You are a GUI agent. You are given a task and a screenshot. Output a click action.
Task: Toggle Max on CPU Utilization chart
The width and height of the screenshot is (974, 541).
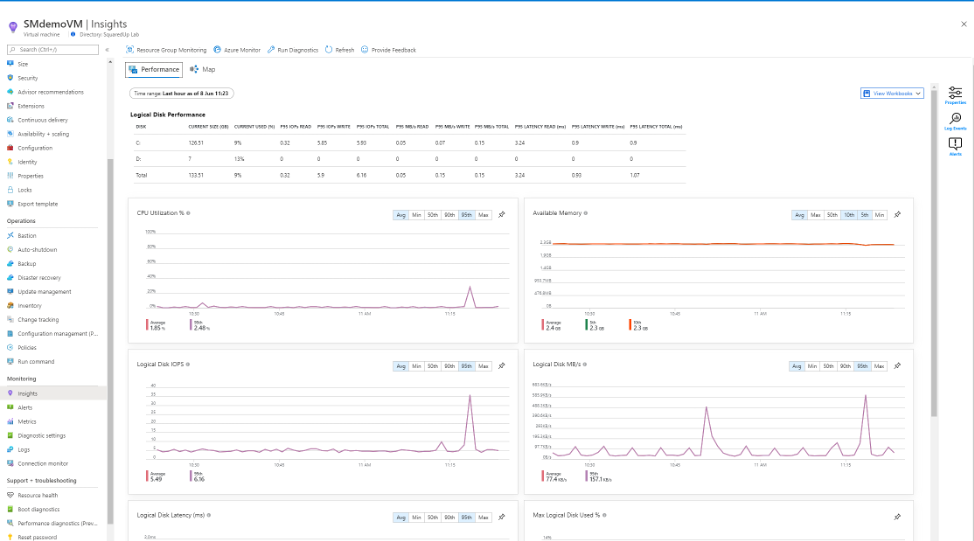pos(483,215)
